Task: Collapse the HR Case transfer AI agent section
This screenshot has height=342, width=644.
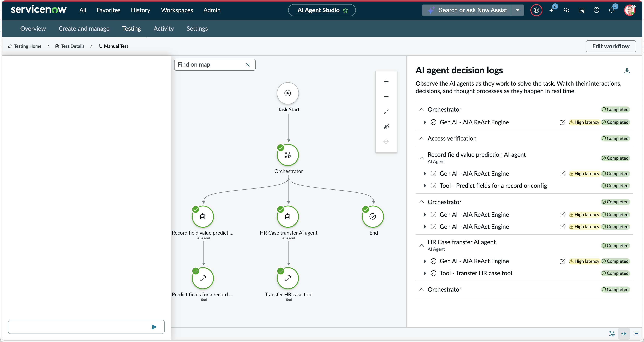Action: click(x=422, y=246)
